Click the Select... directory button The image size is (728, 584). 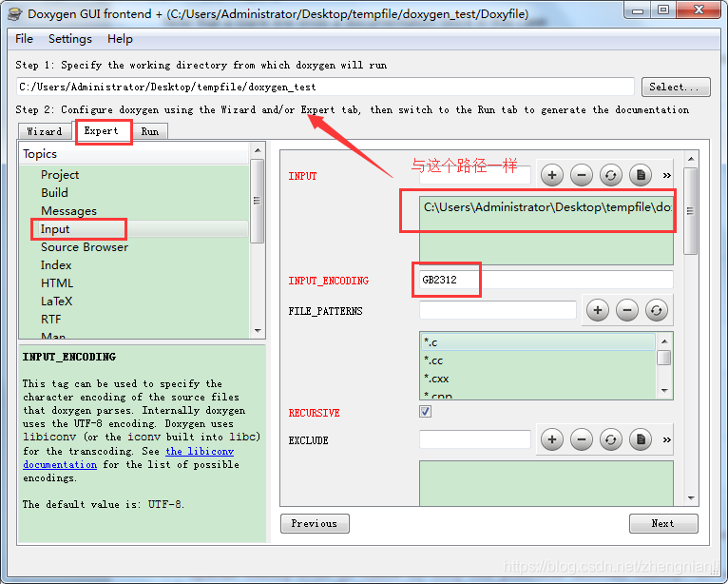click(676, 87)
